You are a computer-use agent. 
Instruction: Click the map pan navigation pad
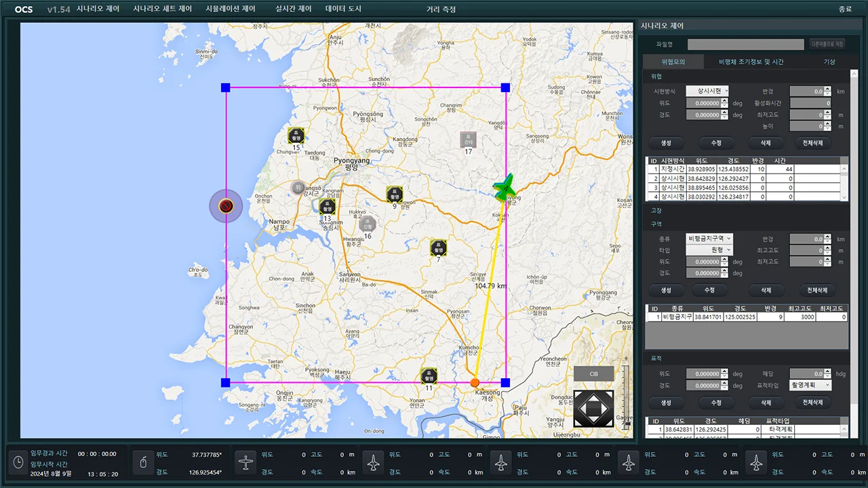point(593,409)
